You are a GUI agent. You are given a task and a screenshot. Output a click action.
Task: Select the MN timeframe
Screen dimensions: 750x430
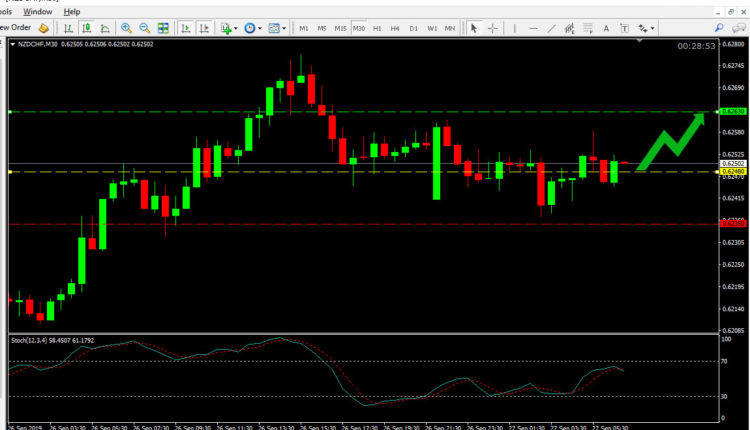click(450, 28)
